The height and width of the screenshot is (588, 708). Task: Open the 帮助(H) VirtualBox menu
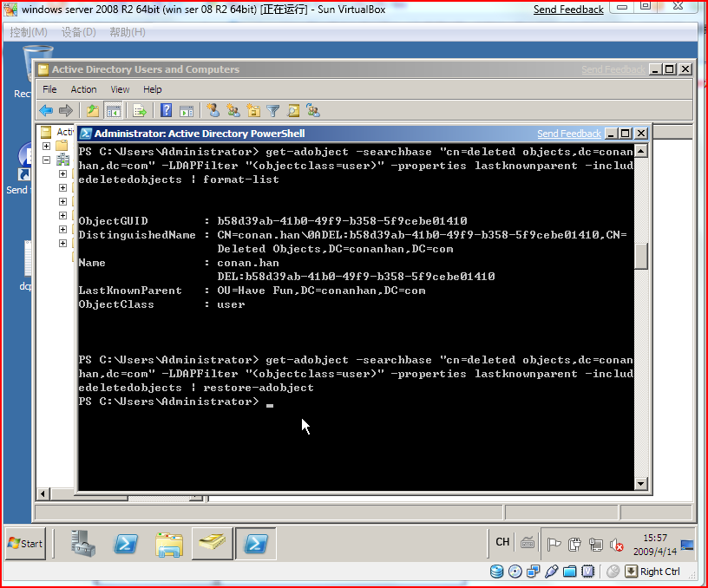(x=128, y=32)
